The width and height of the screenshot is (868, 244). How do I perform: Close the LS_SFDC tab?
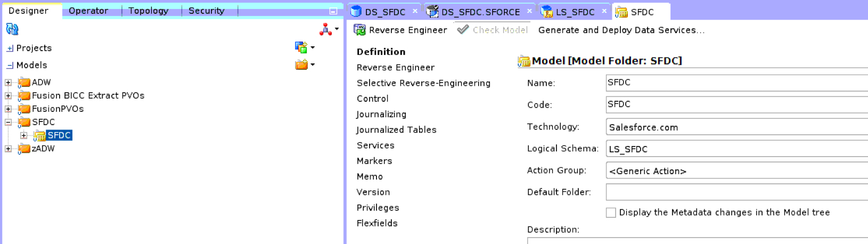[604, 11]
